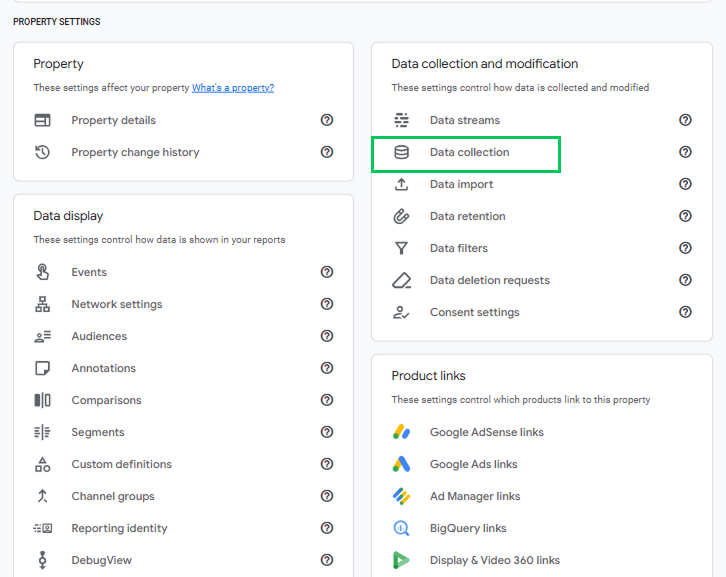Viewport: 726px width, 577px height.
Task: Click the Property change history clock icon
Action: [43, 152]
